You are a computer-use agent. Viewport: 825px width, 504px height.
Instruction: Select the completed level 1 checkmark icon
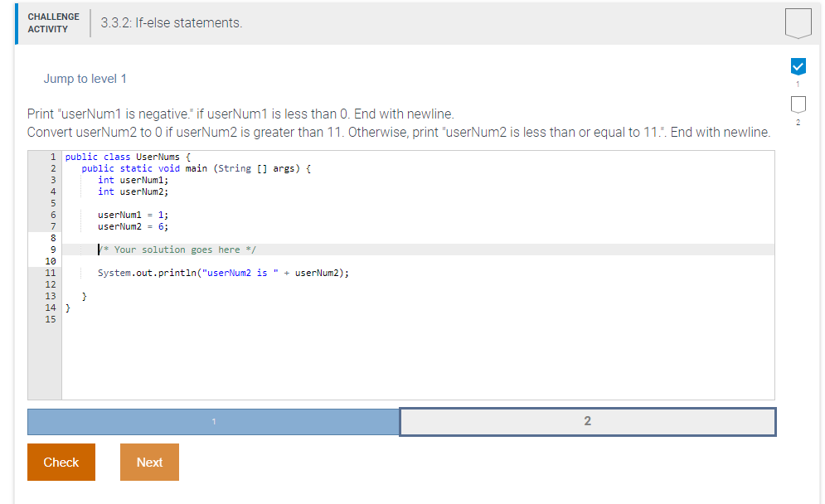point(798,66)
